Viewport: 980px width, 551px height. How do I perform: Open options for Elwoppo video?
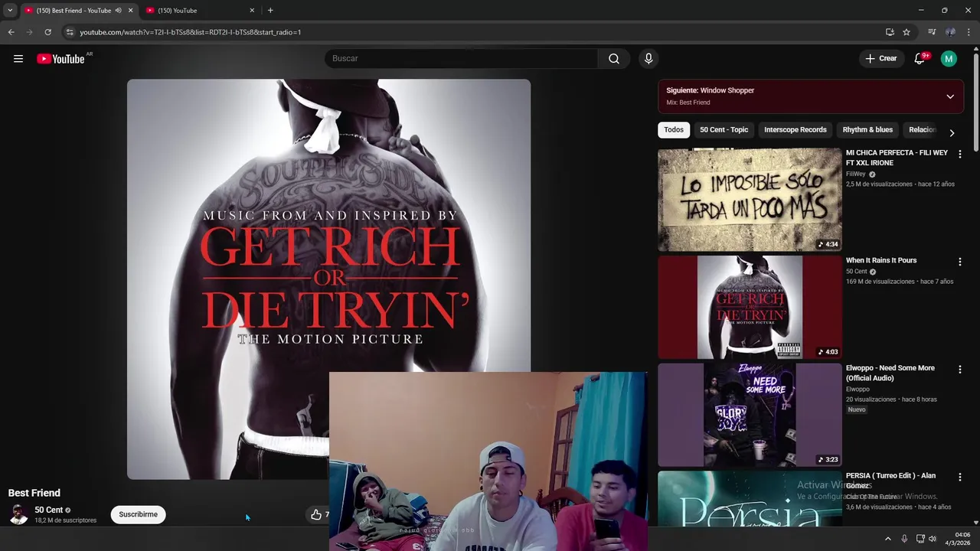pyautogui.click(x=960, y=370)
